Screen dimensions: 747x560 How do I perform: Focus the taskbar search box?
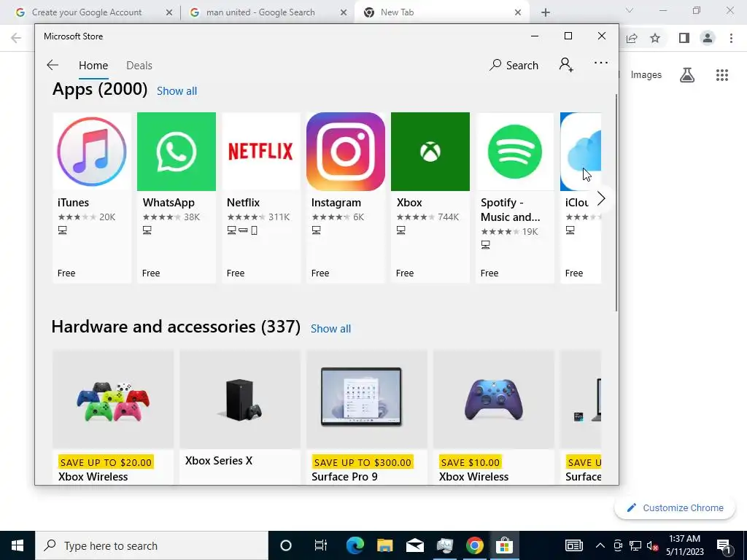click(x=152, y=545)
